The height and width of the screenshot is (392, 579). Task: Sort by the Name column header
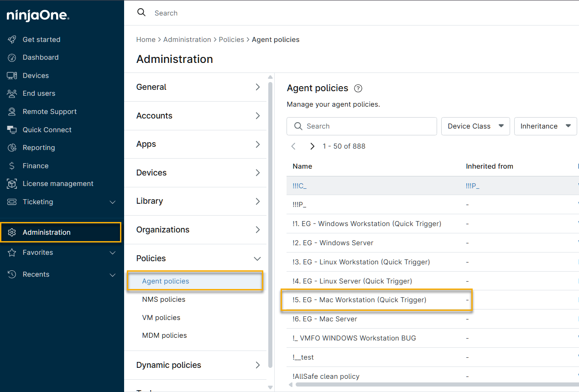302,166
